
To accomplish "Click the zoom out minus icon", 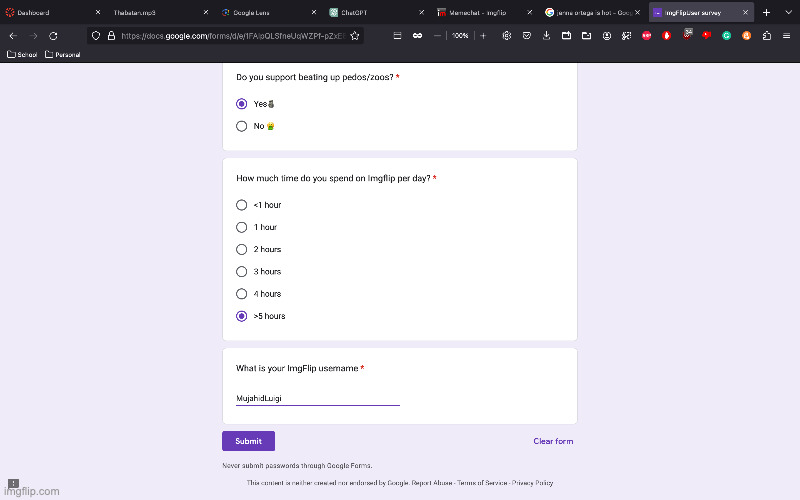I will (437, 35).
